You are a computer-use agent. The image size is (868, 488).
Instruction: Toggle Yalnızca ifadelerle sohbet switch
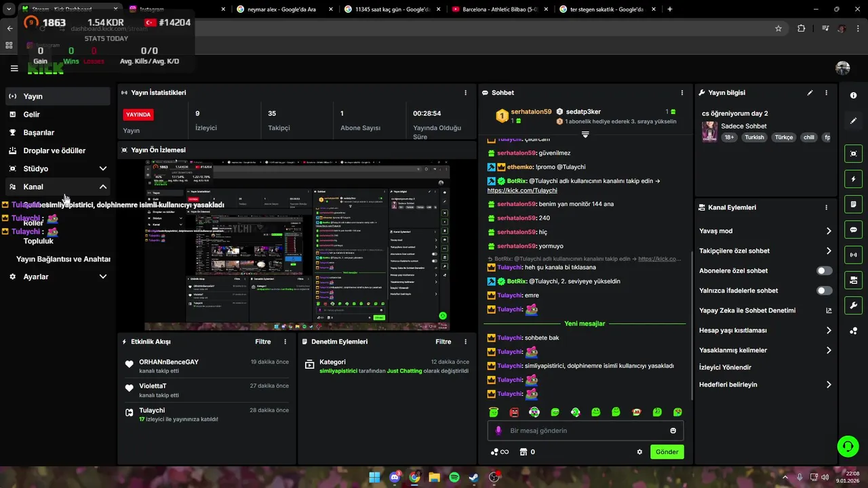pyautogui.click(x=824, y=291)
